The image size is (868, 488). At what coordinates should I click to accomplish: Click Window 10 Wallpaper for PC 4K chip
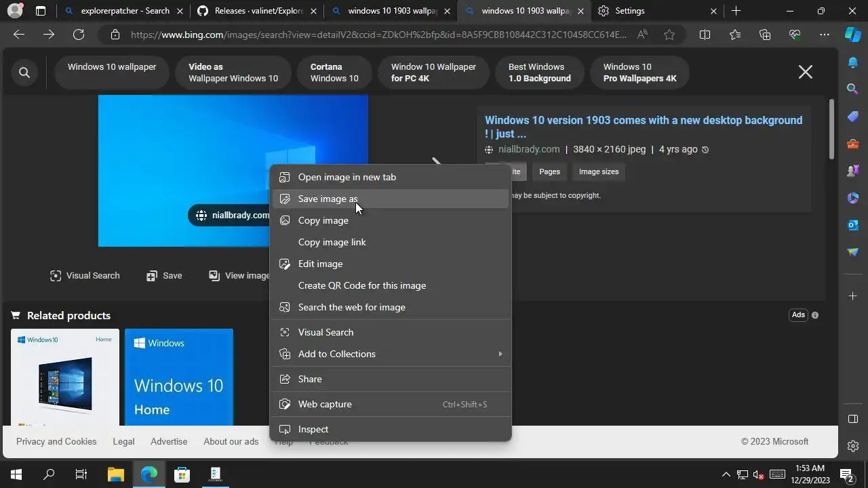pos(433,73)
